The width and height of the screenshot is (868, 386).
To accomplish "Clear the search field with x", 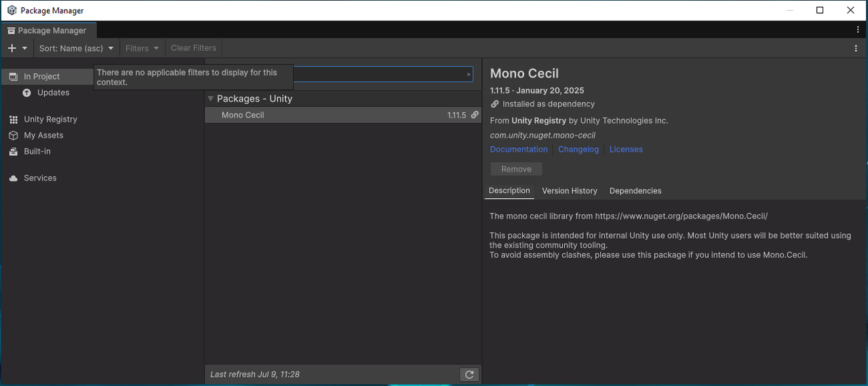I will point(469,75).
